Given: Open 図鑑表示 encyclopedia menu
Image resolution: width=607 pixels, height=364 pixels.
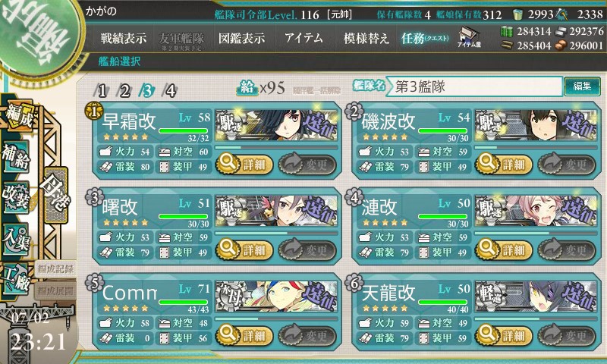Looking at the screenshot, I should [241, 38].
